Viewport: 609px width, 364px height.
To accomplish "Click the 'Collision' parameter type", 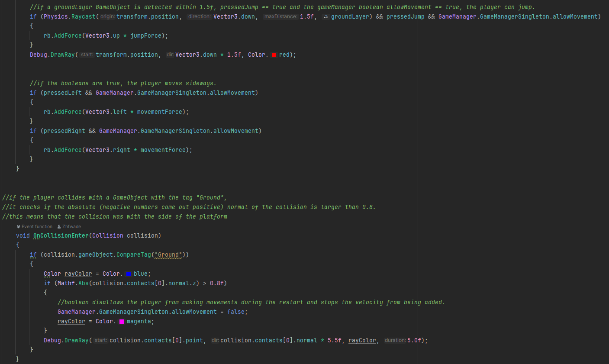I will point(108,235).
